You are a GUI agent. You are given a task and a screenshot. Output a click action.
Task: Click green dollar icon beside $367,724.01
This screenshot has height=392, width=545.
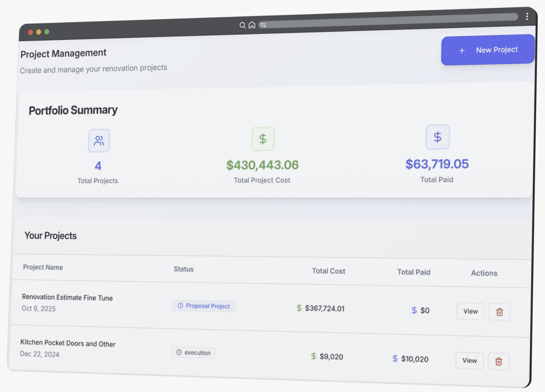click(299, 308)
